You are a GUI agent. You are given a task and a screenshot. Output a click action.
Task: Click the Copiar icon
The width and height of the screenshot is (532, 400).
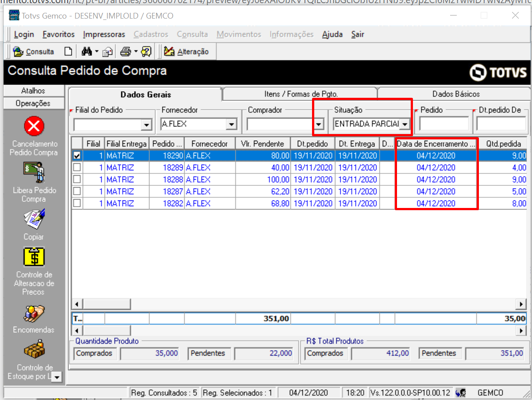click(34, 219)
